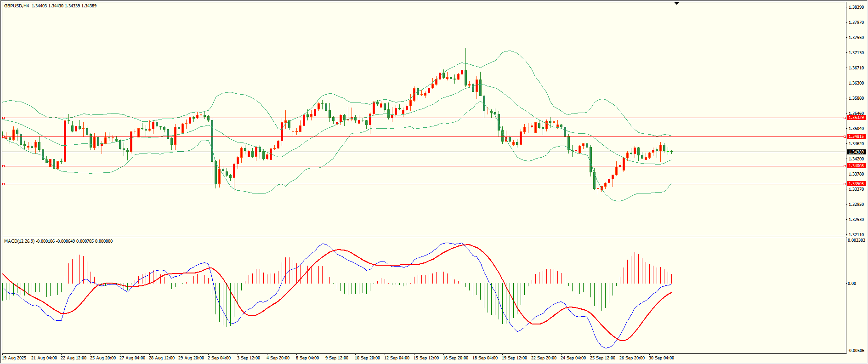Click the chart shift triangle marker
Image resolution: width=868 pixels, height=364 pixels.
676,3
